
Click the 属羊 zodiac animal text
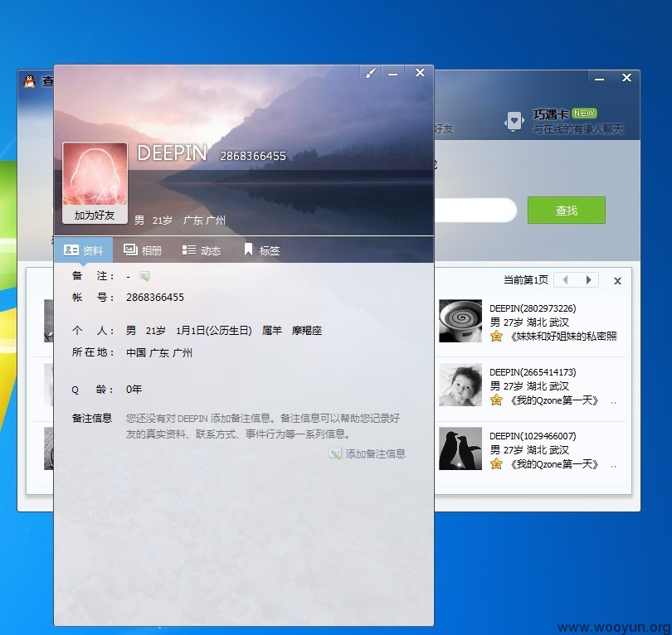click(x=272, y=331)
